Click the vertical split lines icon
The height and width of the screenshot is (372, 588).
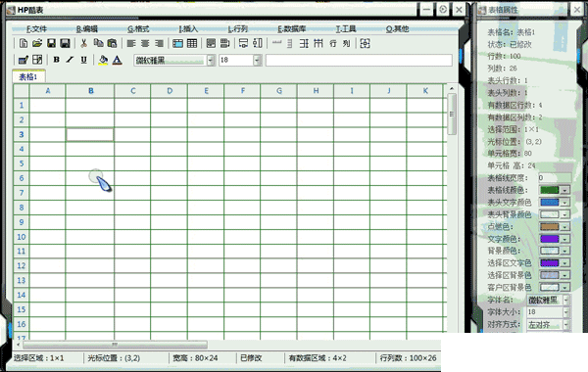pos(318,43)
